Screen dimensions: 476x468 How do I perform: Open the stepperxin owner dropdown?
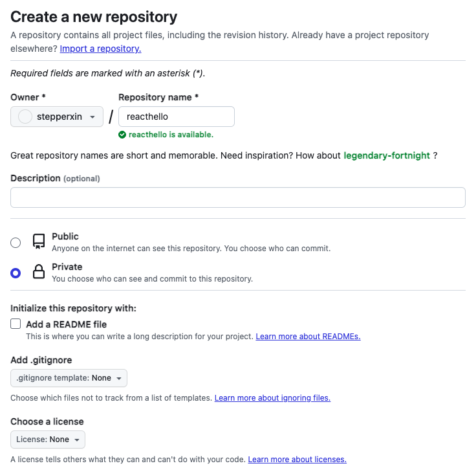pyautogui.click(x=57, y=117)
